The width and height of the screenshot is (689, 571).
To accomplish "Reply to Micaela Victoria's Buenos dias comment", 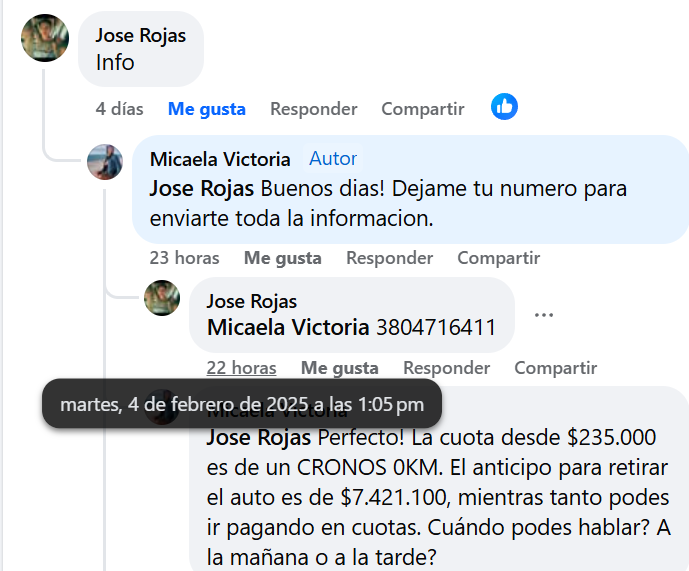I will tap(389, 258).
